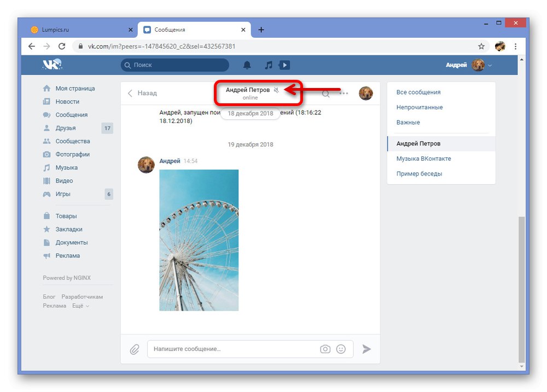547x392 pixels.
Task: Reload the vk.com page
Action: pos(62,46)
